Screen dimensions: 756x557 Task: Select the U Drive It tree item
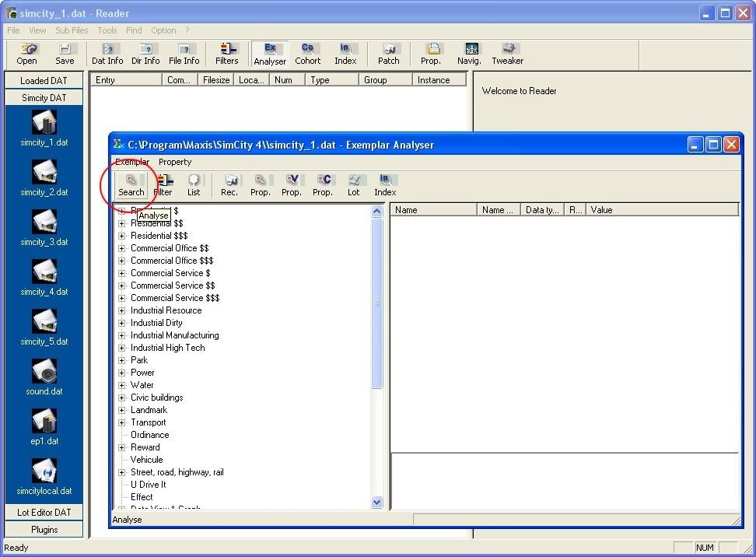coord(148,485)
